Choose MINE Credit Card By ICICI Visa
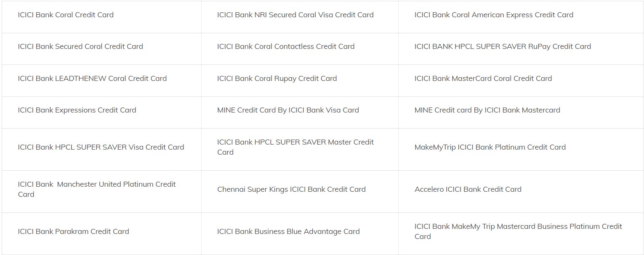Image resolution: width=644 pixels, height=255 pixels. click(x=288, y=110)
